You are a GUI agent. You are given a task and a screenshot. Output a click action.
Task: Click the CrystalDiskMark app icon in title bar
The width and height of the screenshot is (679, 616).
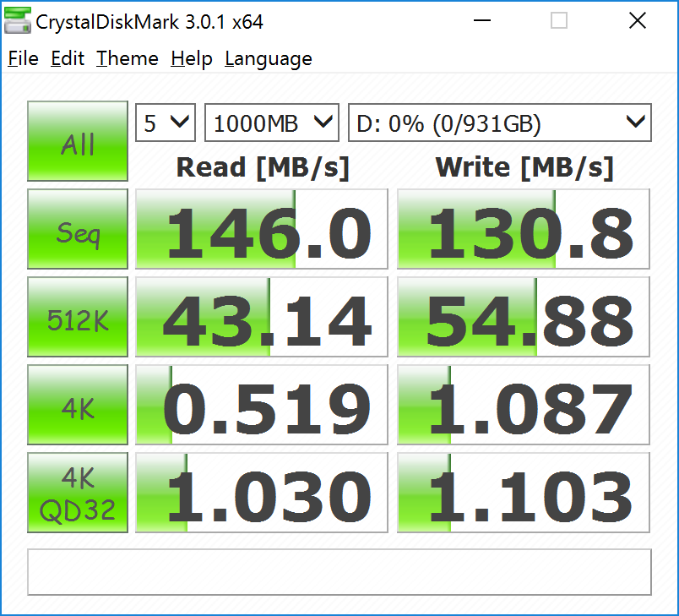(x=18, y=21)
